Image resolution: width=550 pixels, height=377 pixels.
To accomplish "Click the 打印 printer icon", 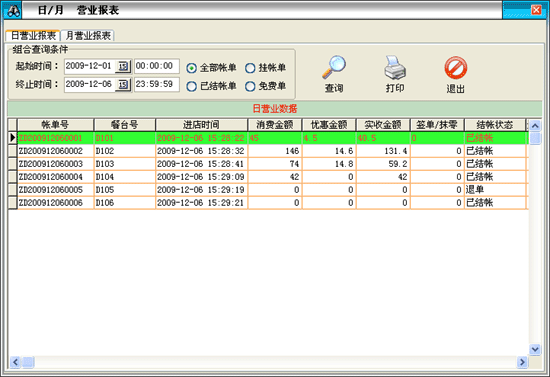I will coord(395,67).
